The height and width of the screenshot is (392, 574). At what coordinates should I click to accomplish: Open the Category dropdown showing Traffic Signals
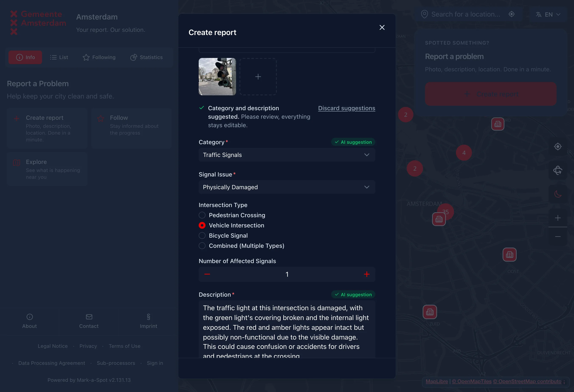pos(287,155)
